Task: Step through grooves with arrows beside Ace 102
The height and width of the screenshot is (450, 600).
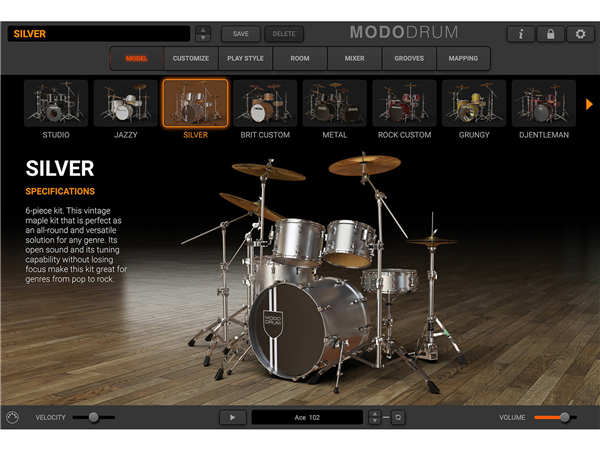Action: (375, 417)
